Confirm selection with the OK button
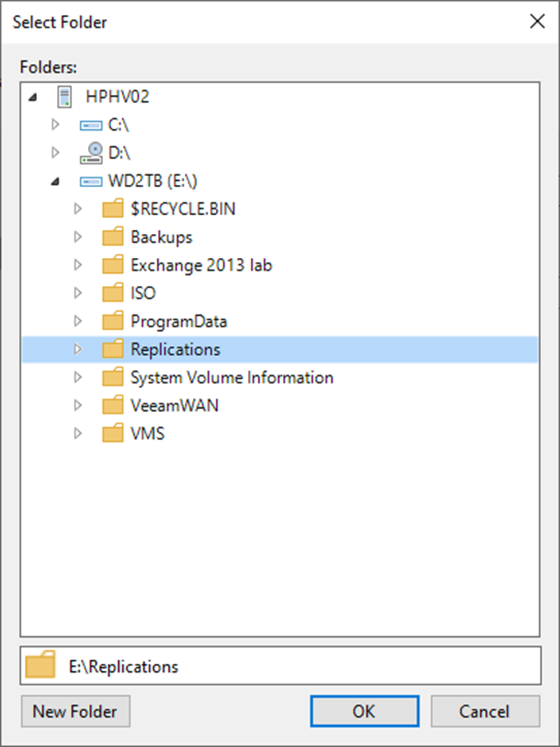 click(364, 711)
